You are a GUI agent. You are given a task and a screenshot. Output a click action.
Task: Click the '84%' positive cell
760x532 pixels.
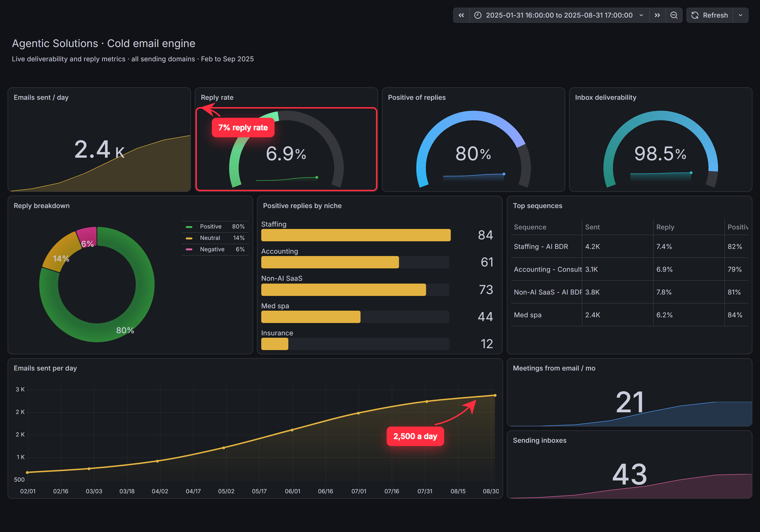(736, 315)
